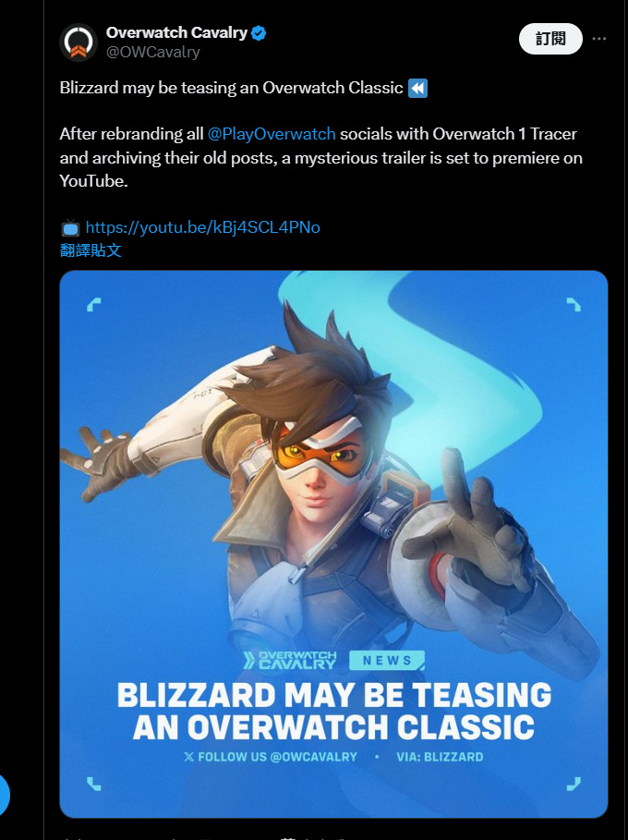
Task: Click the VIA: BLIZZARD credit text
Action: 440,757
